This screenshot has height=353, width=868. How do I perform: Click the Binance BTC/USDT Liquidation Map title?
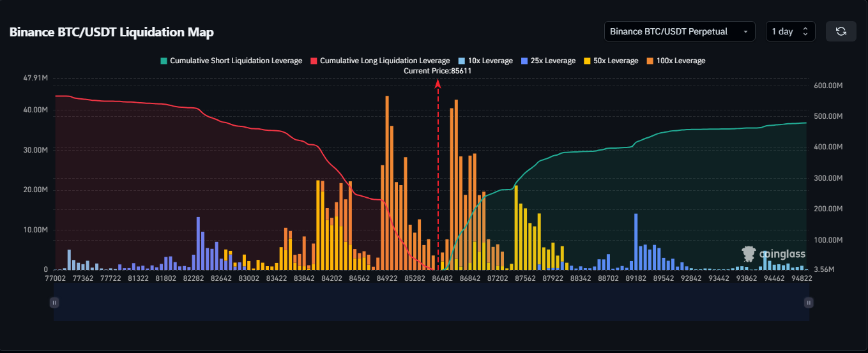(111, 32)
